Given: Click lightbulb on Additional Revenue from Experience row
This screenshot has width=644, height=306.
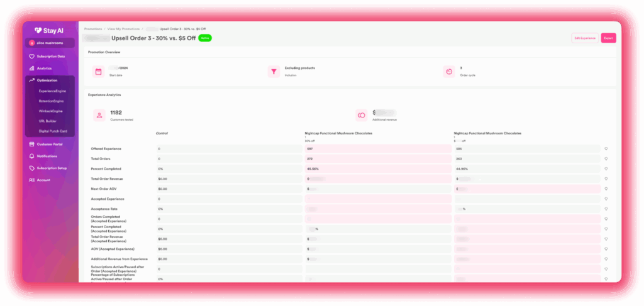Looking at the screenshot, I should (x=606, y=260).
